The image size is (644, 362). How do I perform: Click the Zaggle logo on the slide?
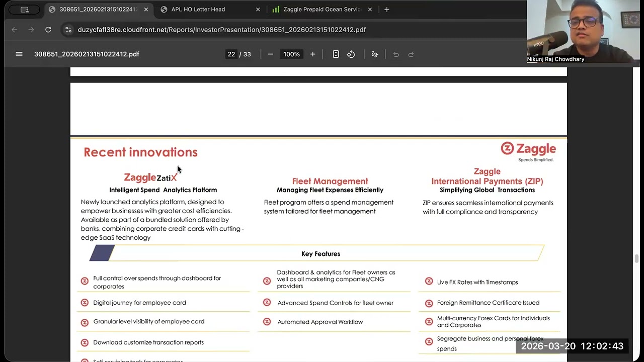tap(528, 151)
